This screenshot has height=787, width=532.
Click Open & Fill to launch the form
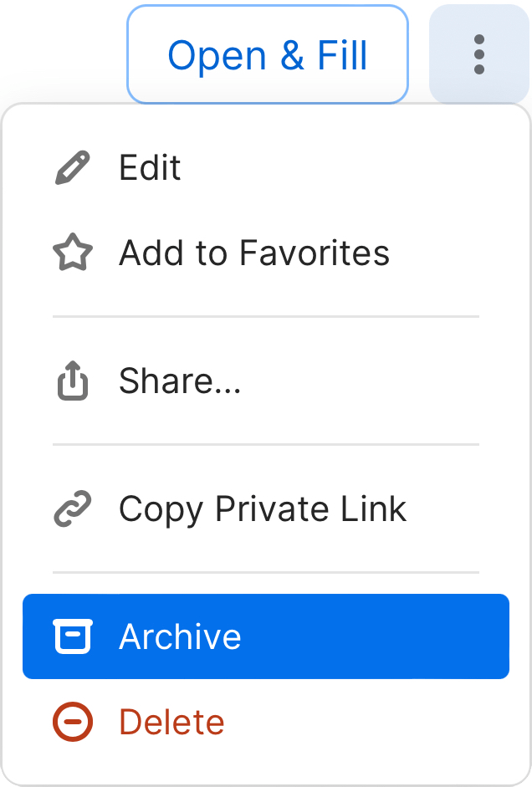[x=268, y=54]
